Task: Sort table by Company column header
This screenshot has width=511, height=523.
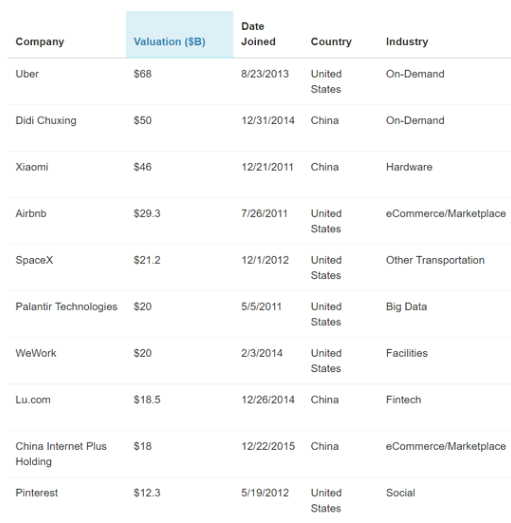Action: point(40,42)
